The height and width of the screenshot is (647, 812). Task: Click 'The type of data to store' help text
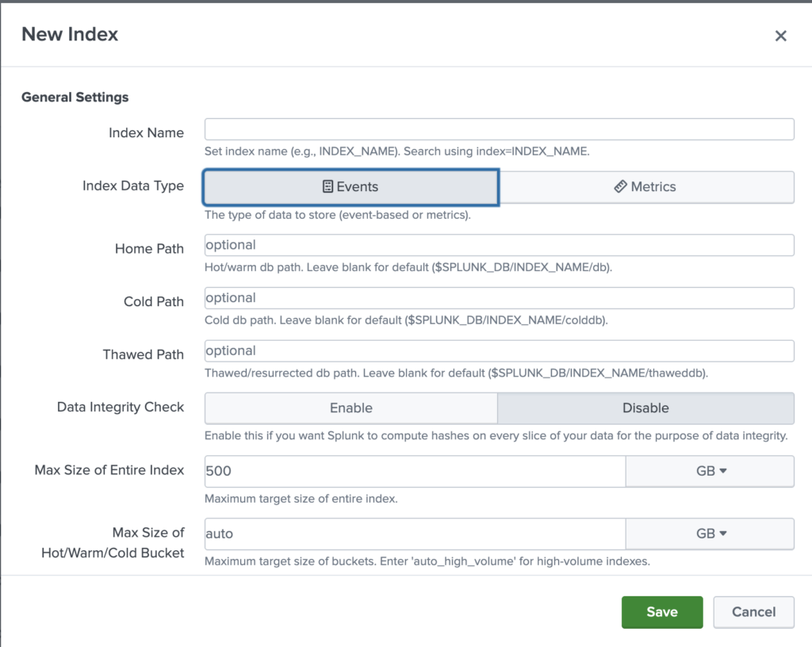pos(338,215)
